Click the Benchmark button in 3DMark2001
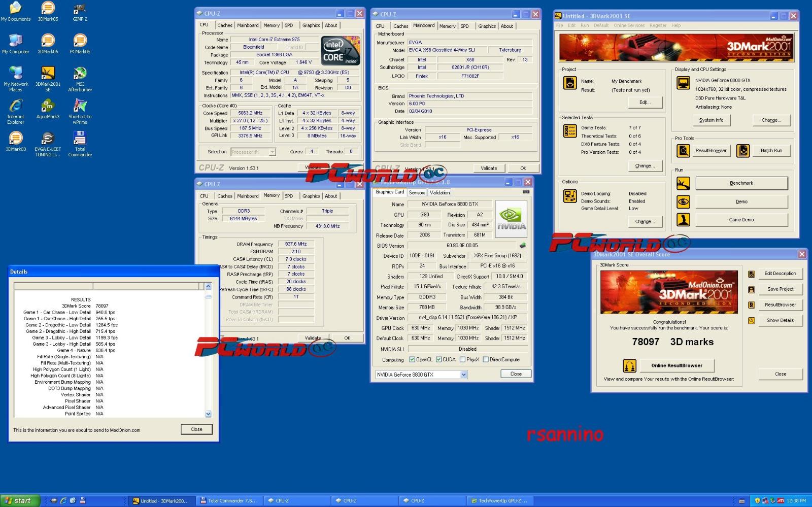Screen dimensions: 812x507 tap(741, 183)
